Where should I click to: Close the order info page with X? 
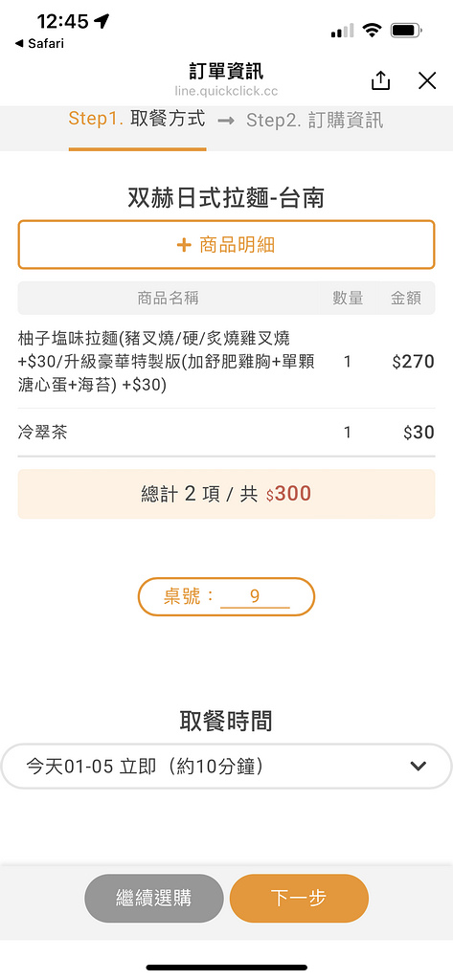click(427, 80)
